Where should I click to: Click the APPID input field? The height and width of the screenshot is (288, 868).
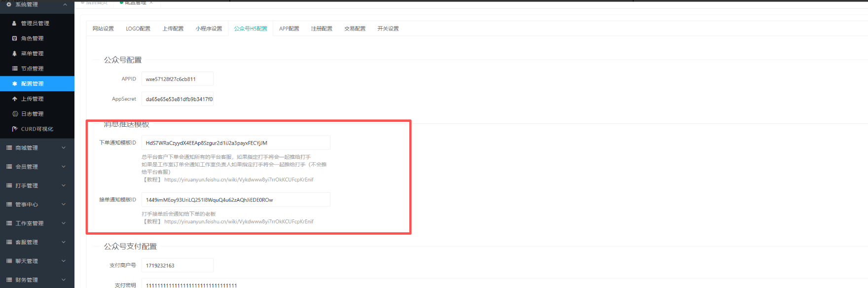(x=177, y=79)
